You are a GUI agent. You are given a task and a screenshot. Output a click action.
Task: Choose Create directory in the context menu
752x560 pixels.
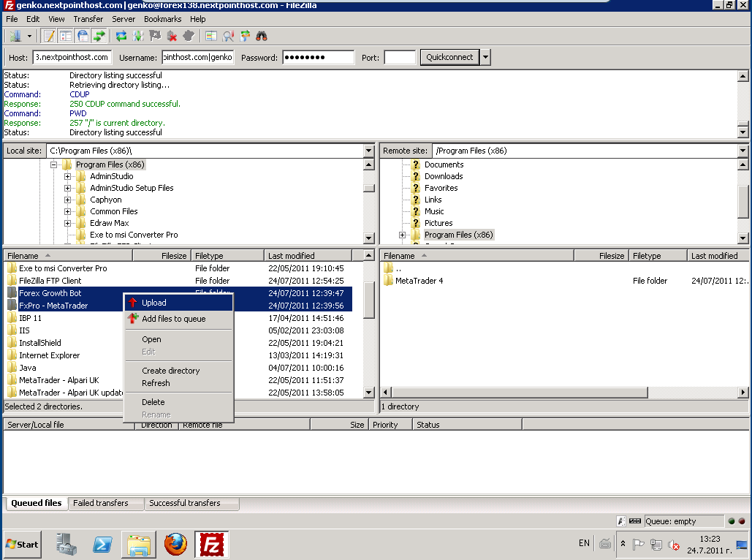[178, 371]
